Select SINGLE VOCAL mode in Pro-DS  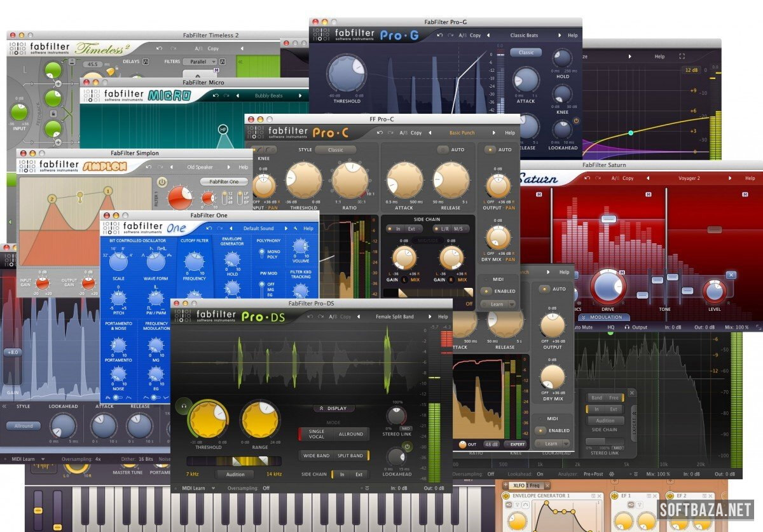[x=316, y=434]
